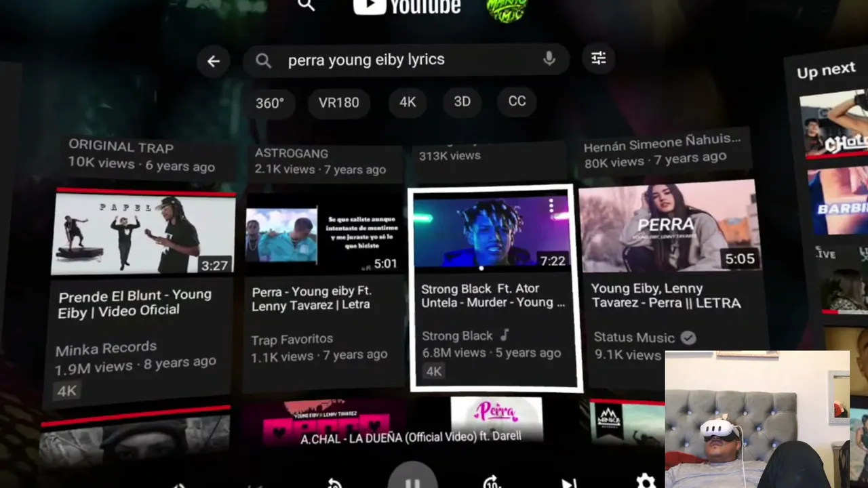Viewport: 868px width, 488px height.
Task: Open title 'Young Eiby, Lenny Tavarez - Perra || LETRA'
Action: pos(666,296)
